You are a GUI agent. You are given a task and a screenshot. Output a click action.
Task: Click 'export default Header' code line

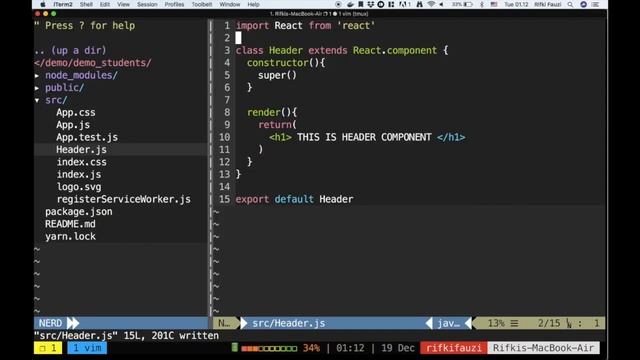294,199
